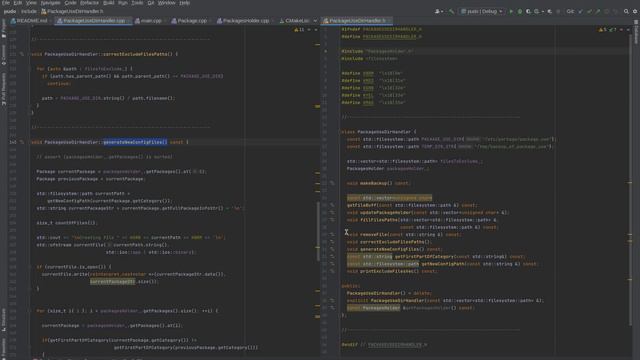Close the PackageUseDirHandler.cpp tab
This screenshot has height=360, width=640.
pyautogui.click(x=129, y=20)
